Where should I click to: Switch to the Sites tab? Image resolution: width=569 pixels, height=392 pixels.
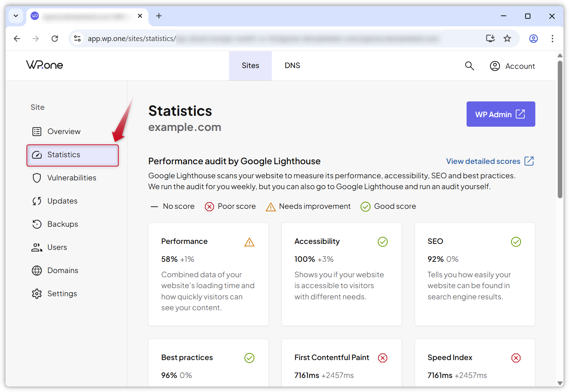[250, 66]
